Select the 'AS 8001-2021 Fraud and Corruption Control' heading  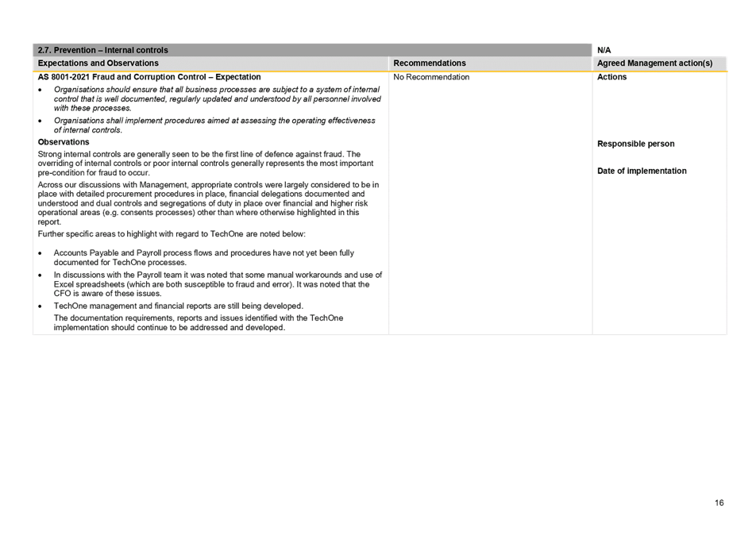tap(149, 77)
